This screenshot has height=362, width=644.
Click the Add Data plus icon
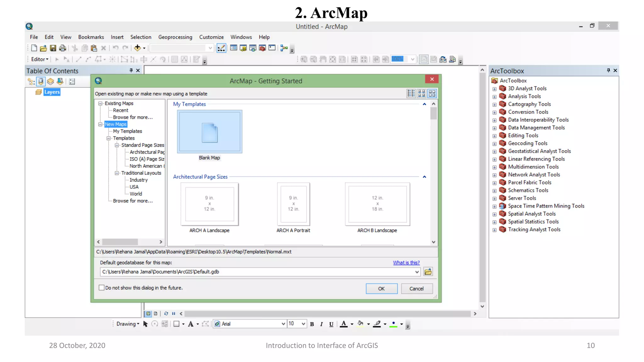(137, 48)
